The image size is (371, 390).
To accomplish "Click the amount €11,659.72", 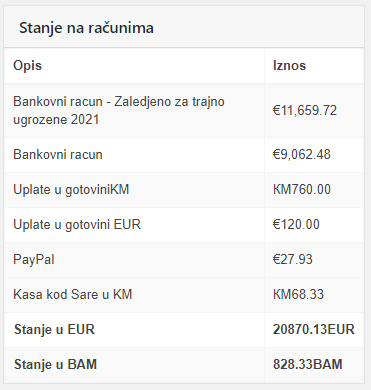I will pos(305,110).
